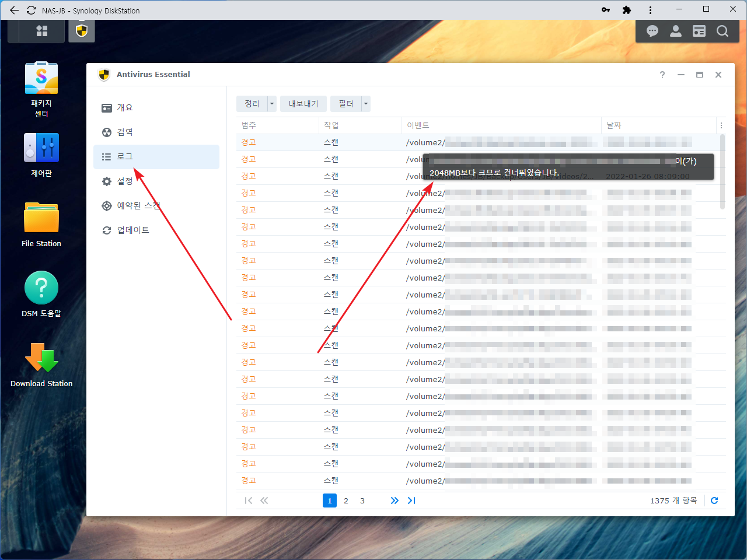The width and height of the screenshot is (747, 560).
Task: Click browser back arrow
Action: [x=15, y=10]
